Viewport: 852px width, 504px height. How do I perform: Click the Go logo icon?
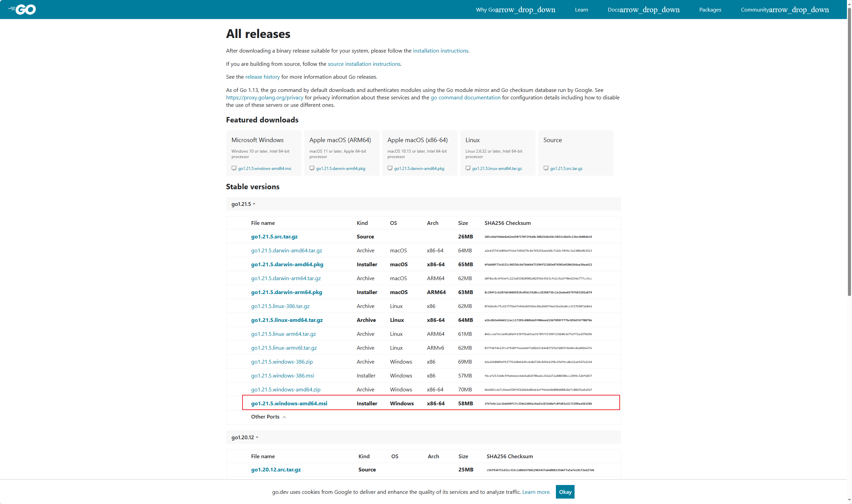[x=22, y=9]
